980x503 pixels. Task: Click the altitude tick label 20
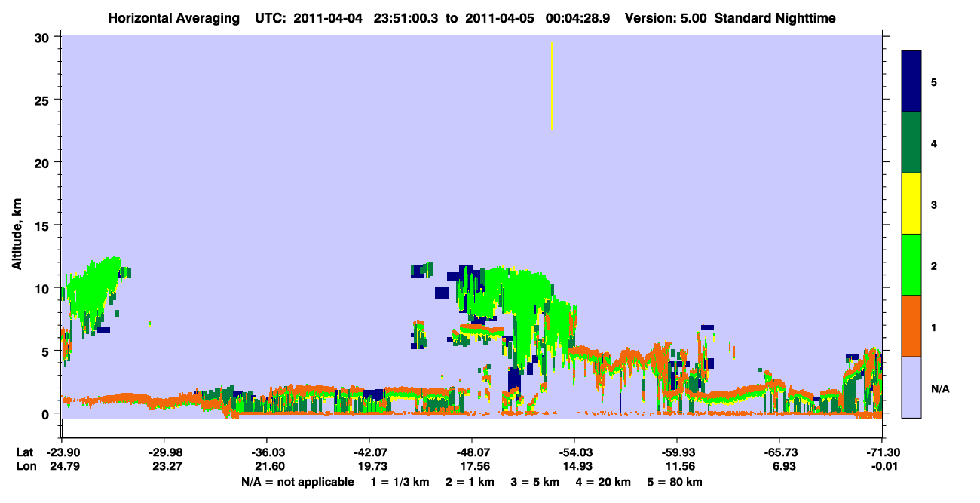44,162
